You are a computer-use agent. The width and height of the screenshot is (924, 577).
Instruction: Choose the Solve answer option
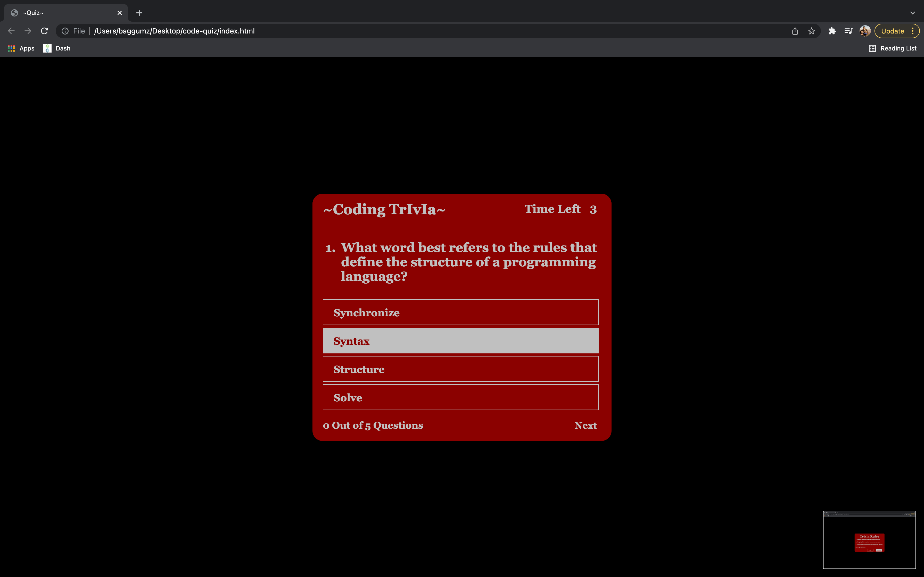(460, 397)
